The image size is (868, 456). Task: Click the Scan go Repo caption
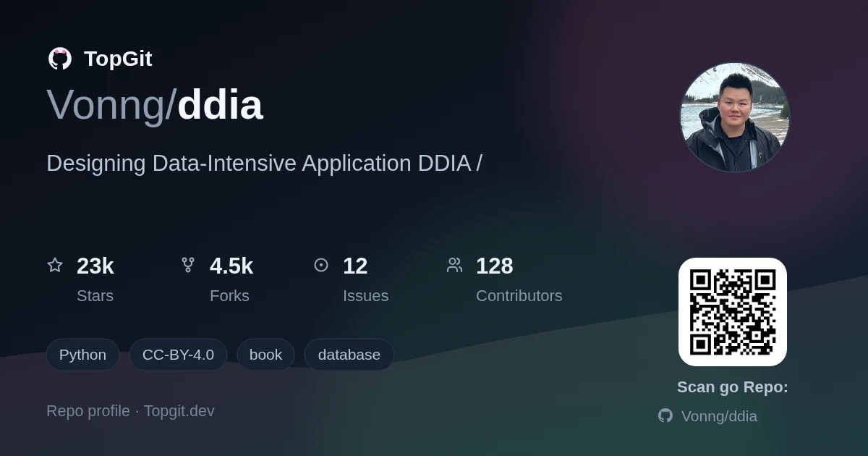coord(733,387)
